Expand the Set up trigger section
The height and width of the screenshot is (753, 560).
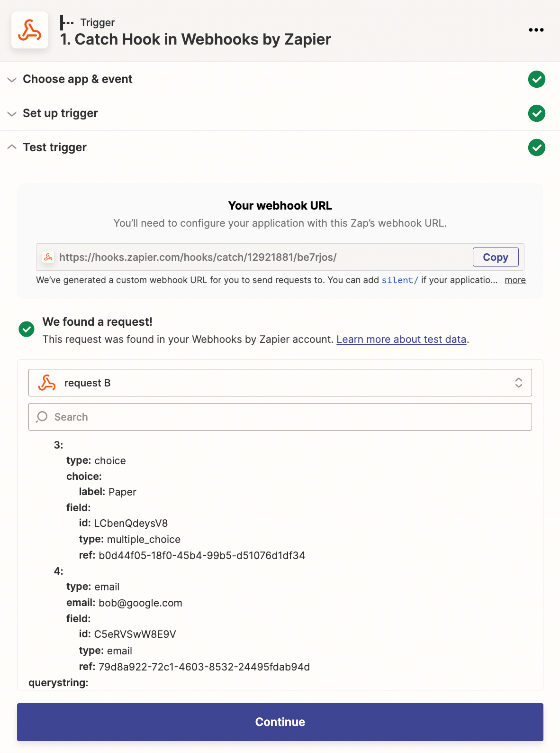click(x=61, y=113)
